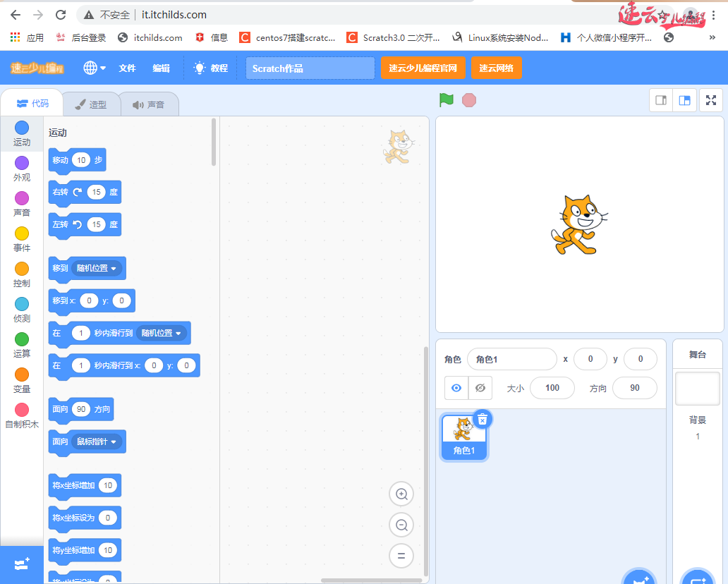Delete sprite 角色1 using trash icon
This screenshot has width=728, height=584.
point(483,420)
